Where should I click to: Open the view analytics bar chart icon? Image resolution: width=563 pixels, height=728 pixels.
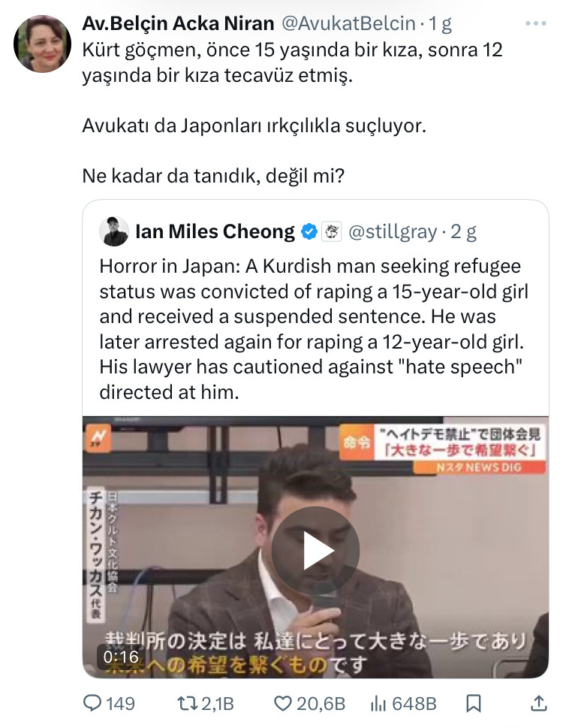point(378,704)
